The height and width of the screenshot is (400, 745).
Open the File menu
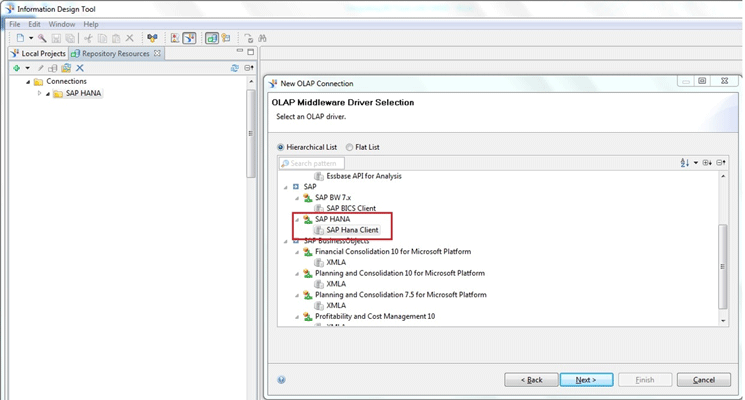(15, 24)
